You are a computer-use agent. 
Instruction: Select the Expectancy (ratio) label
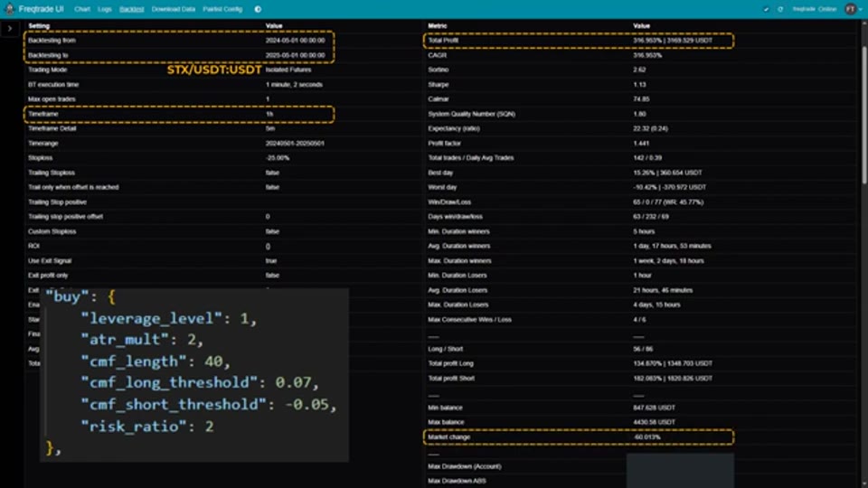454,128
